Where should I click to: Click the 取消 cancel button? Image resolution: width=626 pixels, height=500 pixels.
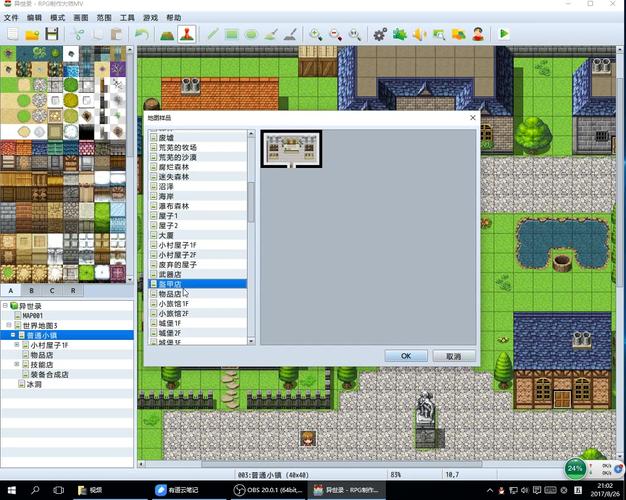pos(453,355)
